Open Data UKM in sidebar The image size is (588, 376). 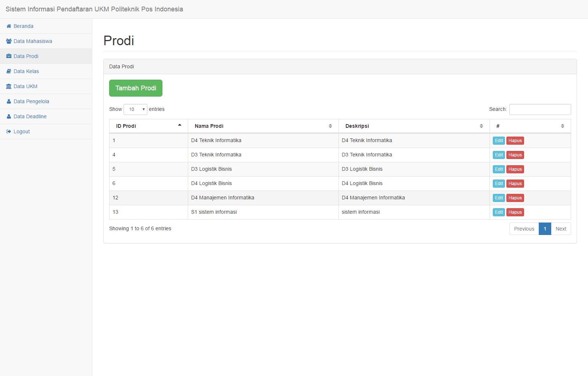pos(46,86)
